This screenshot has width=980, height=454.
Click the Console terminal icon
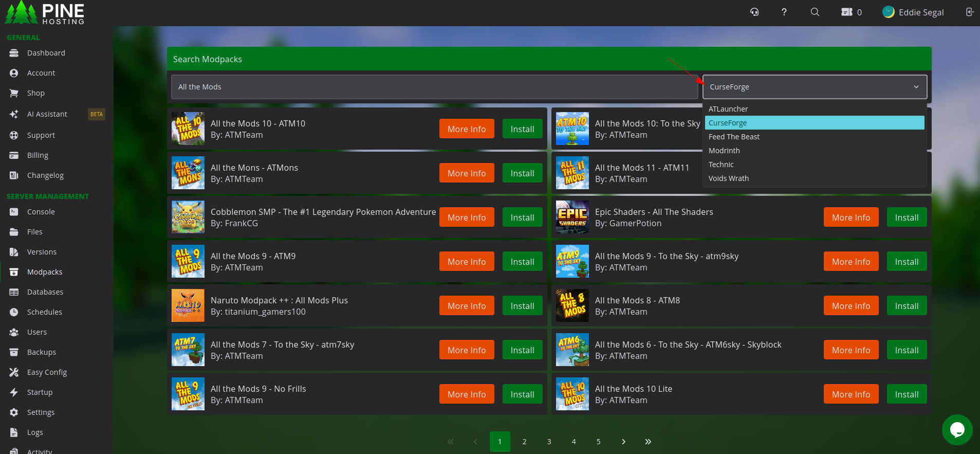click(x=14, y=212)
